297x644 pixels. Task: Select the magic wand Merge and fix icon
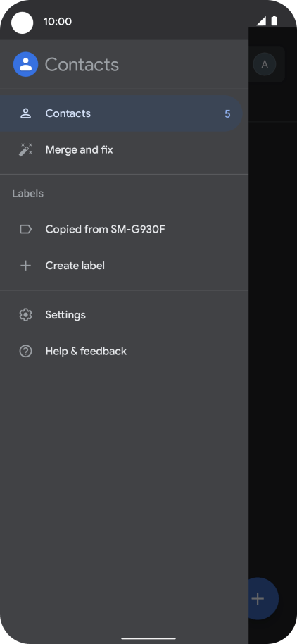pyautogui.click(x=25, y=150)
